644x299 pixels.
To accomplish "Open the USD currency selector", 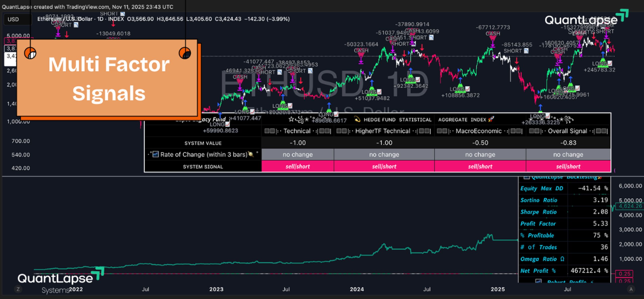I will [x=18, y=19].
